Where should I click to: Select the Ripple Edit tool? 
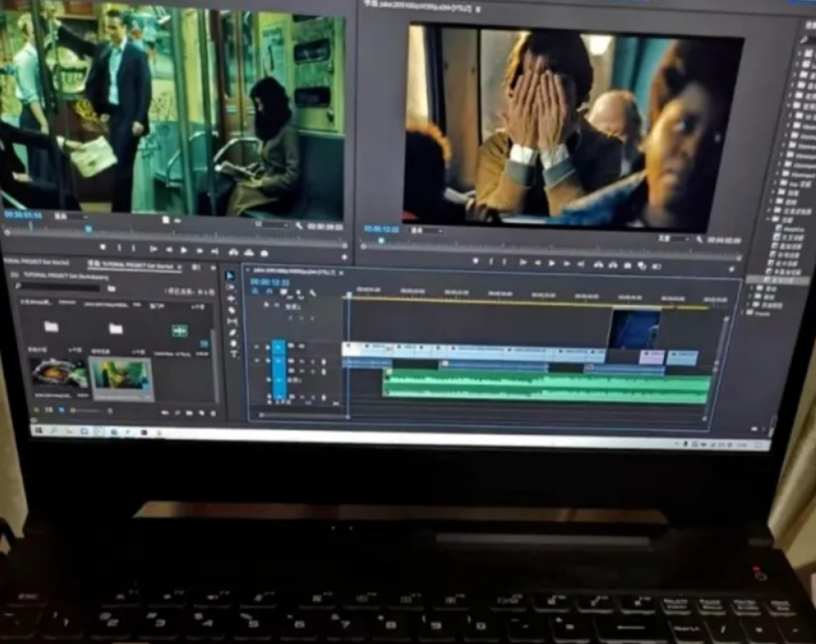coord(231,298)
